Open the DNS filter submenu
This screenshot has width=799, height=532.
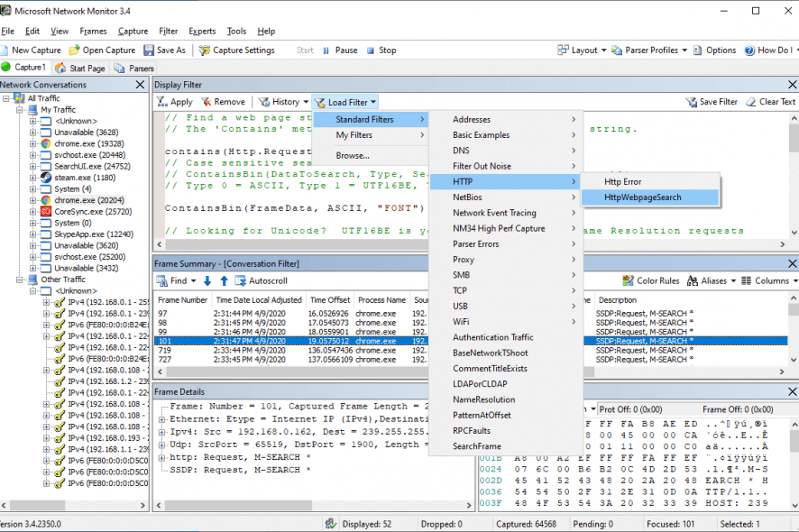point(506,151)
